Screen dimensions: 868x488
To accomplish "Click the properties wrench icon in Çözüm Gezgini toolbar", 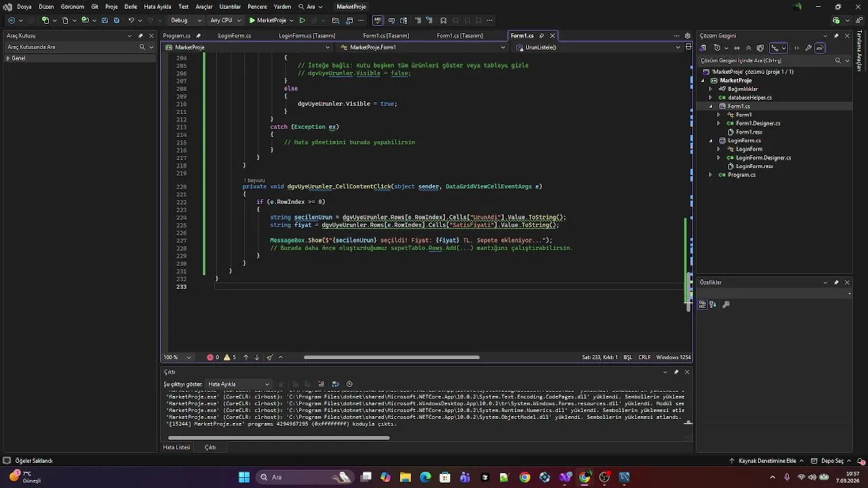I will tap(808, 47).
